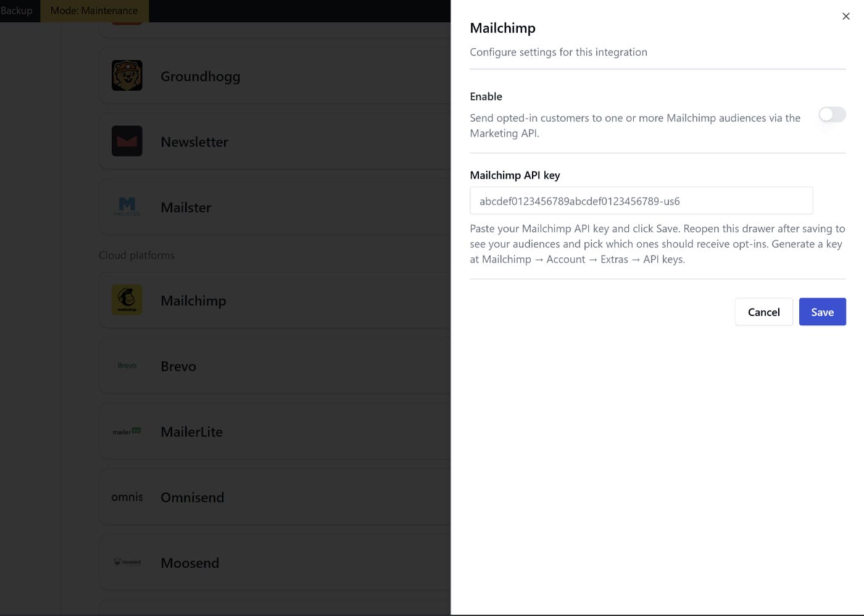
Task: Close the Mailchimp drawer with X
Action: click(845, 16)
